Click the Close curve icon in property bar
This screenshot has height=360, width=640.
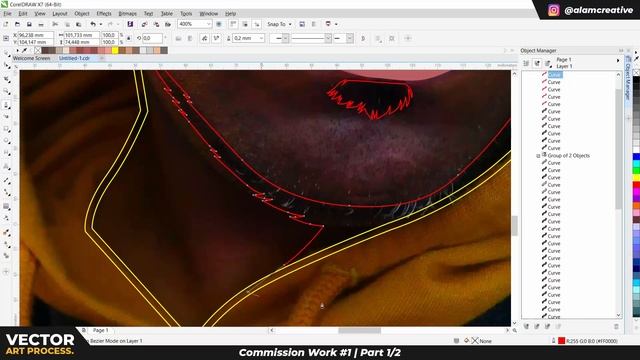click(362, 38)
